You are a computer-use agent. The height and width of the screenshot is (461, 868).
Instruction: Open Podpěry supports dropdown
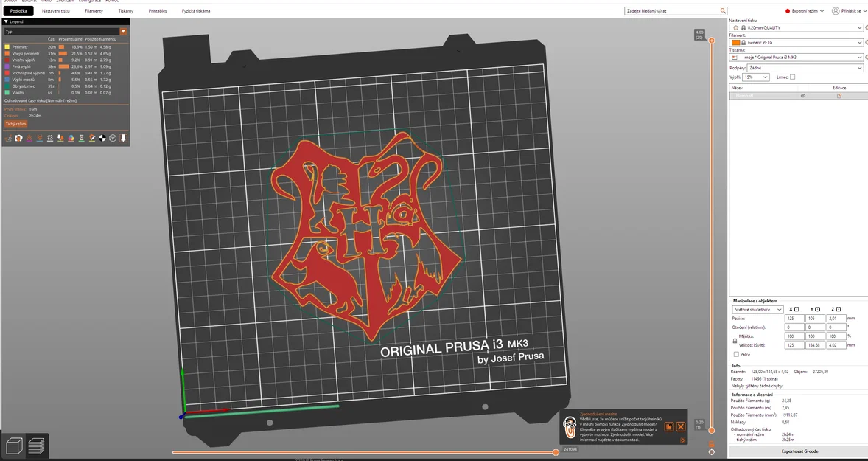pyautogui.click(x=805, y=68)
